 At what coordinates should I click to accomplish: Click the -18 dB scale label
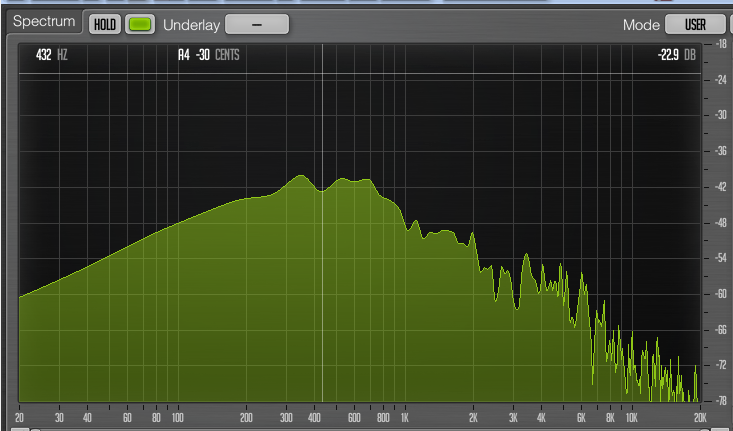pos(720,44)
